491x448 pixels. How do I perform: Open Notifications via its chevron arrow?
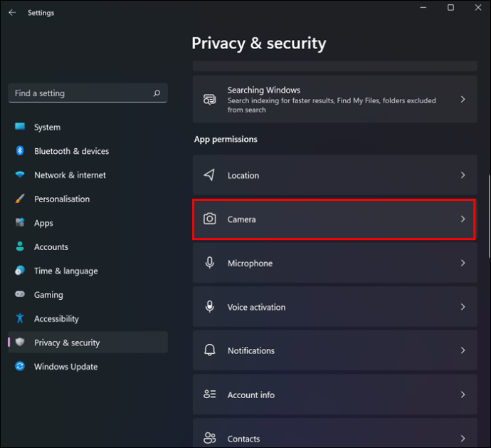[463, 350]
